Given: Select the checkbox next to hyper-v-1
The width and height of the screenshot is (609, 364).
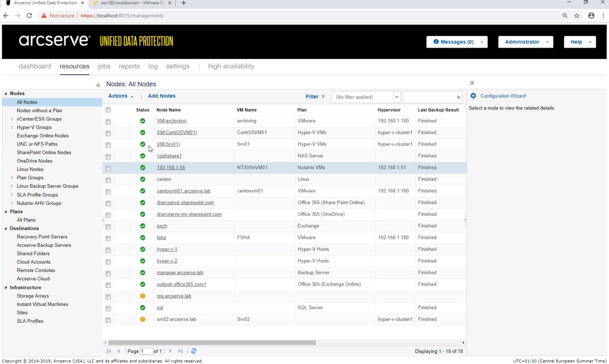Looking at the screenshot, I should point(108,250).
